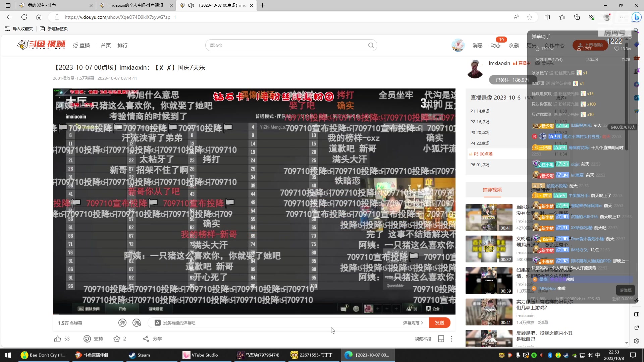This screenshot has height=362, width=644.
Task: Switch to imxiaoxin的个人空间 browser tab
Action: point(136,5)
